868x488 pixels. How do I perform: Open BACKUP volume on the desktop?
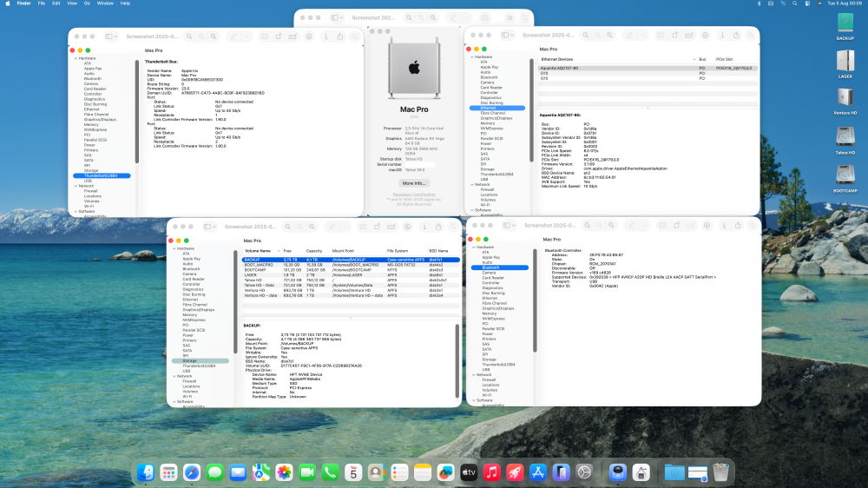[x=845, y=25]
